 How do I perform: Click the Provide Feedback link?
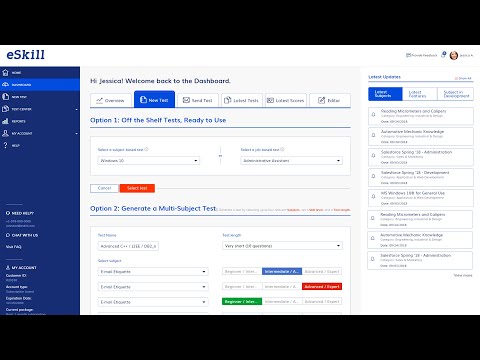coord(421,55)
